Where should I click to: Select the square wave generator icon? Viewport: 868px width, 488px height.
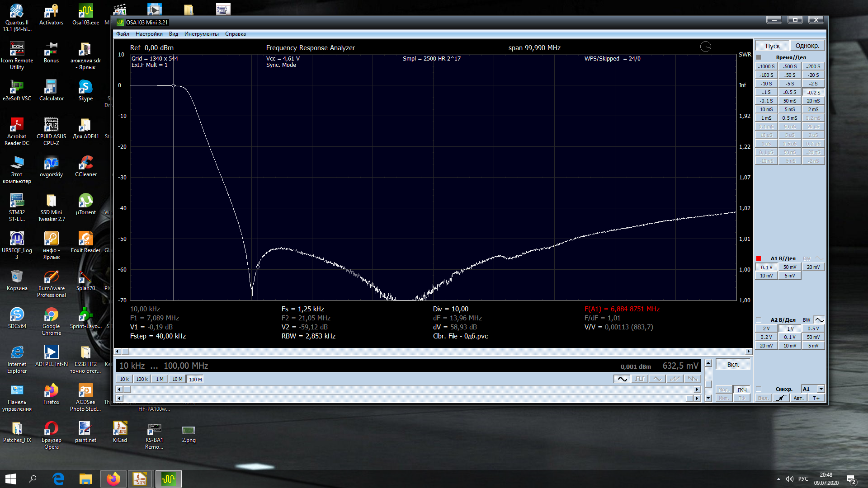[x=639, y=379]
